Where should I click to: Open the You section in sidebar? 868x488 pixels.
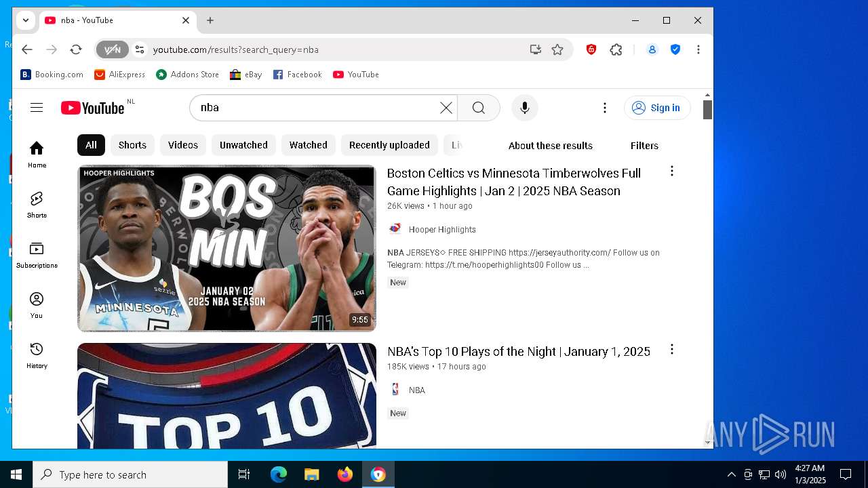[x=37, y=305]
